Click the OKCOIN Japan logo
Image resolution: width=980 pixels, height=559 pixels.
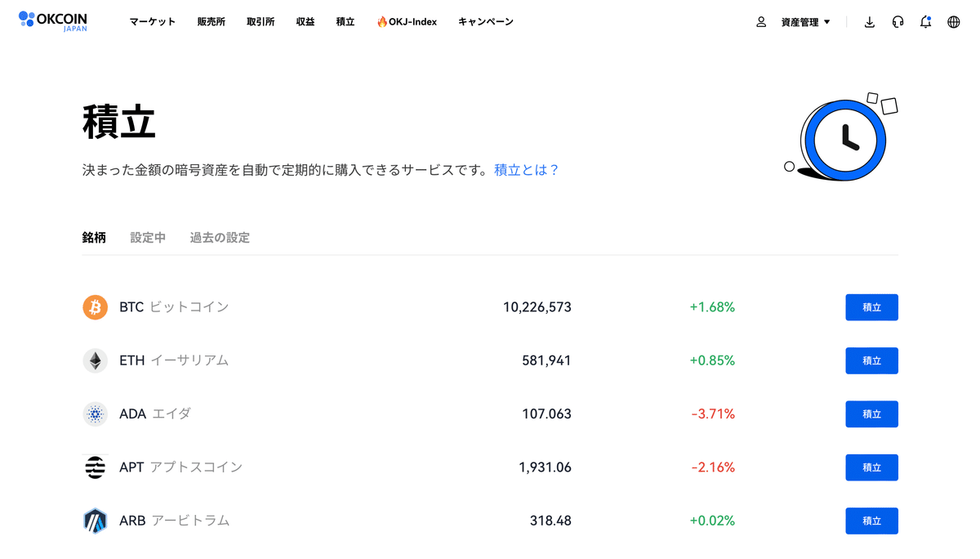tap(52, 21)
